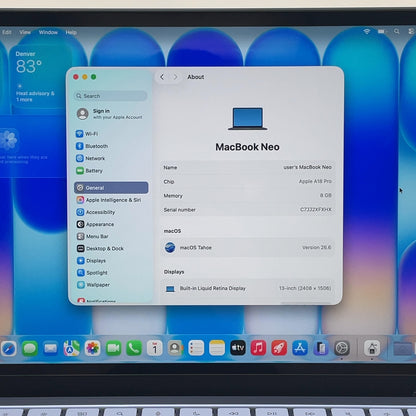Select the macOS Tahoe version row
The width and height of the screenshot is (416, 416).
pos(248,248)
